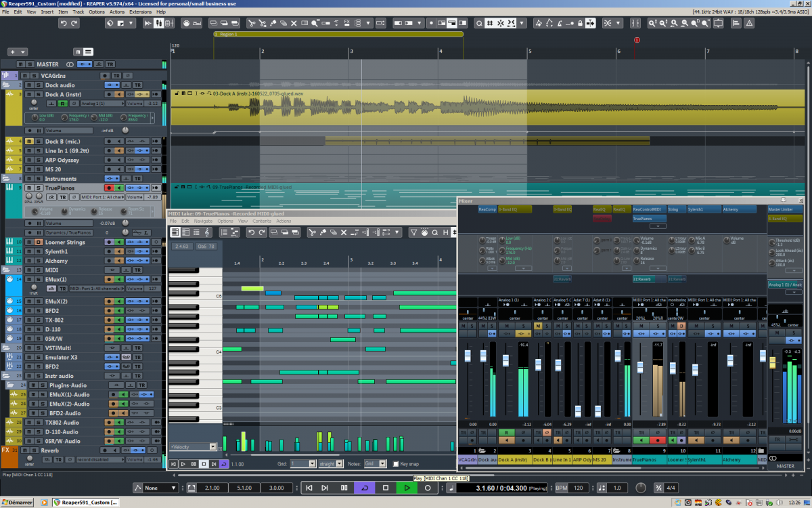Viewport: 812px width, 508px height.
Task: Disarm record on the TruePianos track
Action: (108, 188)
